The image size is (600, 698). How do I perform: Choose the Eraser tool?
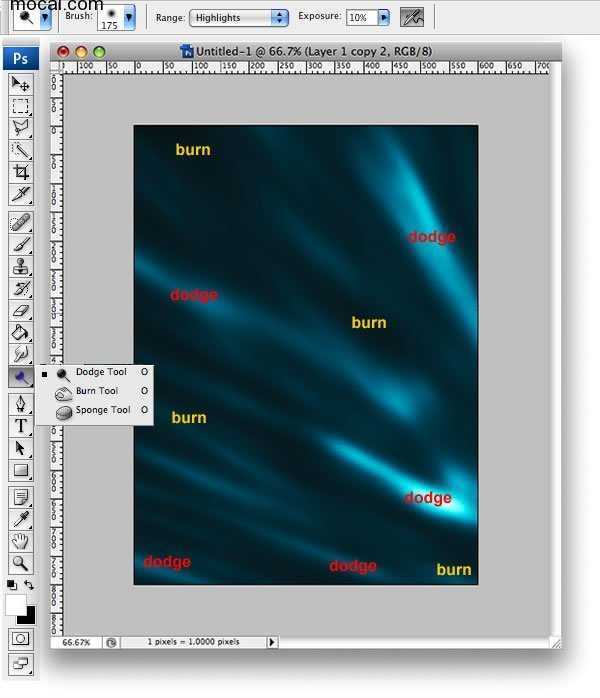pos(20,311)
